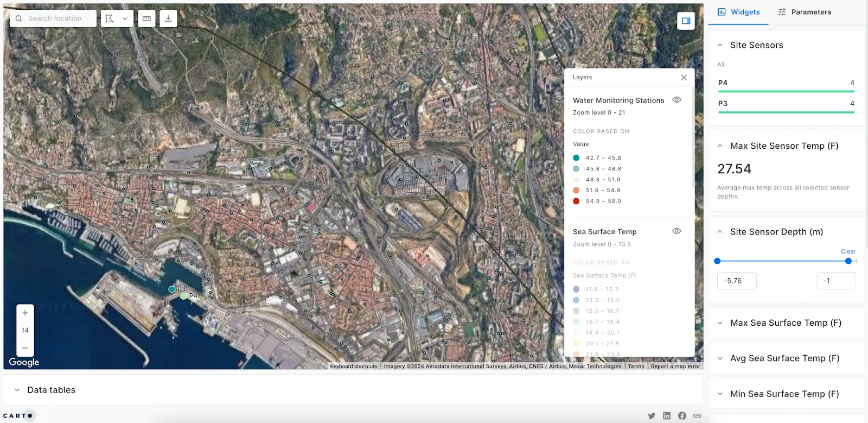This screenshot has width=868, height=423.
Task: Click the search magnifier icon
Action: pyautogui.click(x=18, y=18)
